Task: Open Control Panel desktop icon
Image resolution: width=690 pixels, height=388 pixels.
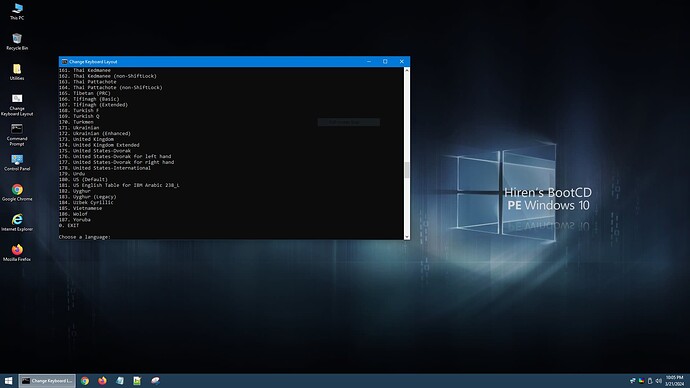Action: tap(17, 163)
